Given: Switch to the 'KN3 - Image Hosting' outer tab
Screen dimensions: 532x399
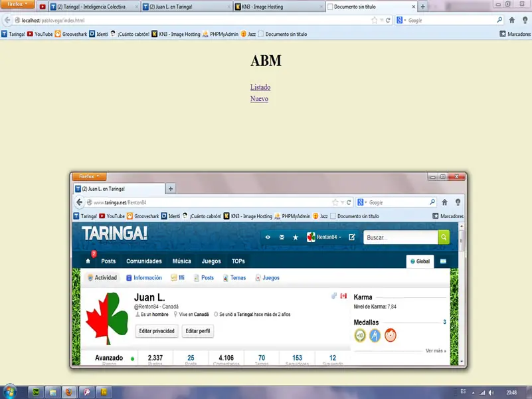Looking at the screenshot, I should pyautogui.click(x=278, y=7).
